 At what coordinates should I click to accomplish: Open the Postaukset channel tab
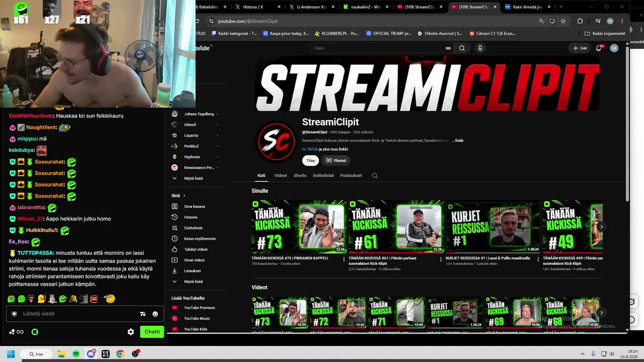tap(351, 175)
